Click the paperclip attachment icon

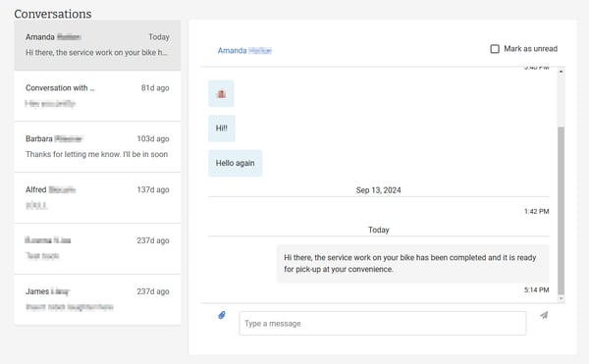coord(222,315)
